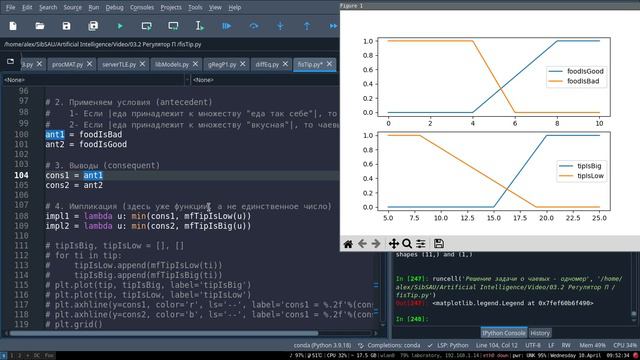
Task: Create a new file from toolbar
Action: [13, 26]
